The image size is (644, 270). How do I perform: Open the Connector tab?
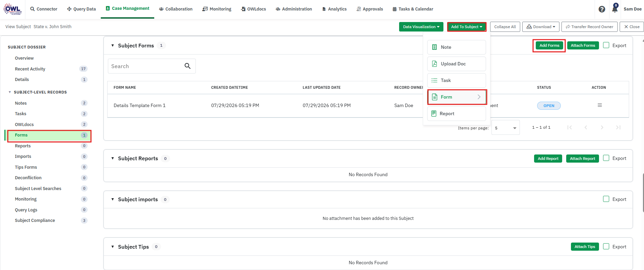coord(44,9)
